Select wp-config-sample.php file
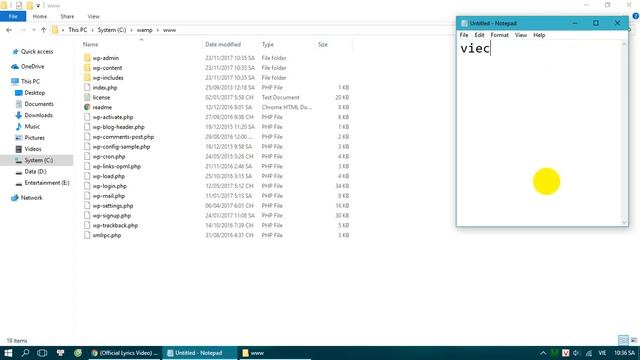 (121, 147)
